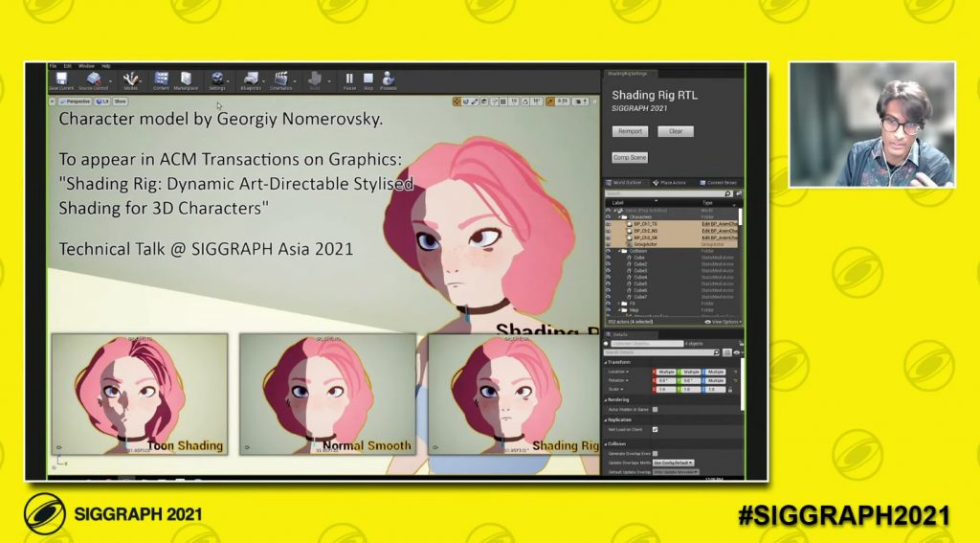Click the Cinematics clapperboard icon
Viewport: 980px width, 543px height.
click(280, 79)
